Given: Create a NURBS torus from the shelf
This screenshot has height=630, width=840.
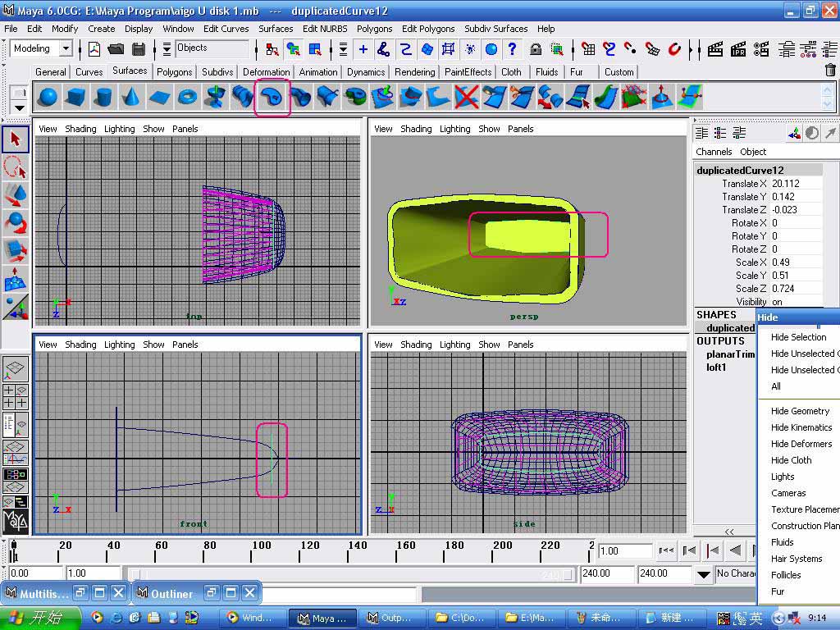Looking at the screenshot, I should coord(188,97).
